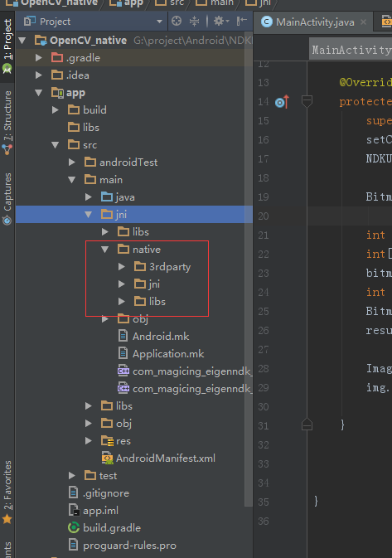Open the Project view dropdown
Screen dimensions: 392x558
click(159, 22)
